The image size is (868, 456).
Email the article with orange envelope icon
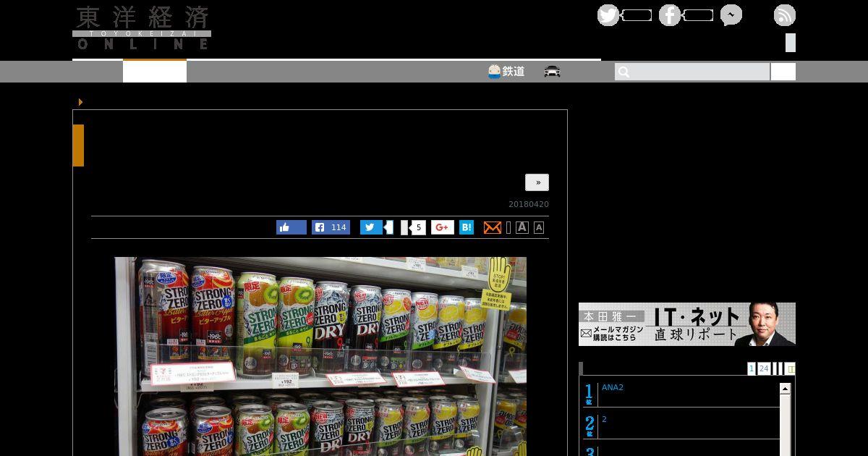[492, 227]
